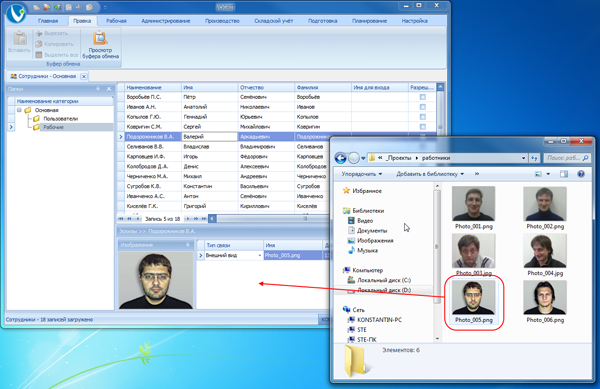Screen dimensions: 600x389
Task: Customize quick access toolbar dropdown
Action: pos(105,7)
